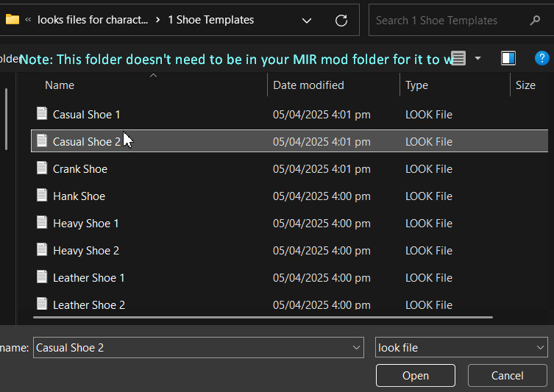Click the Crank Shoe file icon
The height and width of the screenshot is (392, 554).
pos(43,168)
